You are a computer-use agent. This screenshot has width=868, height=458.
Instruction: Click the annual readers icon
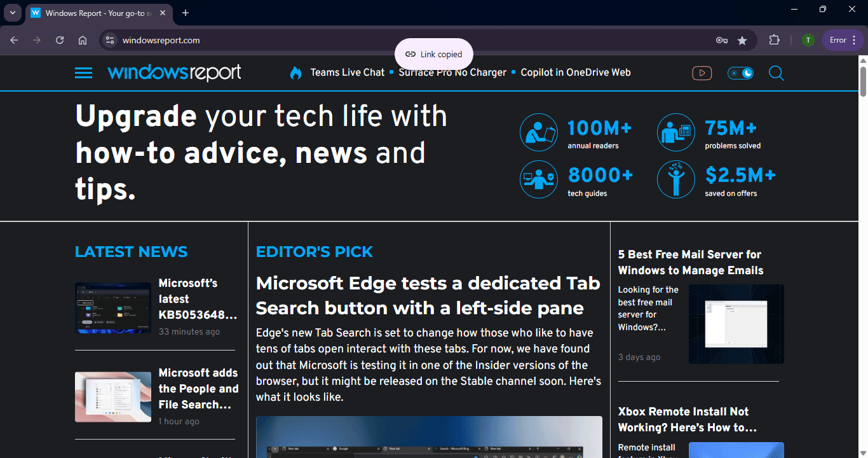pyautogui.click(x=539, y=132)
